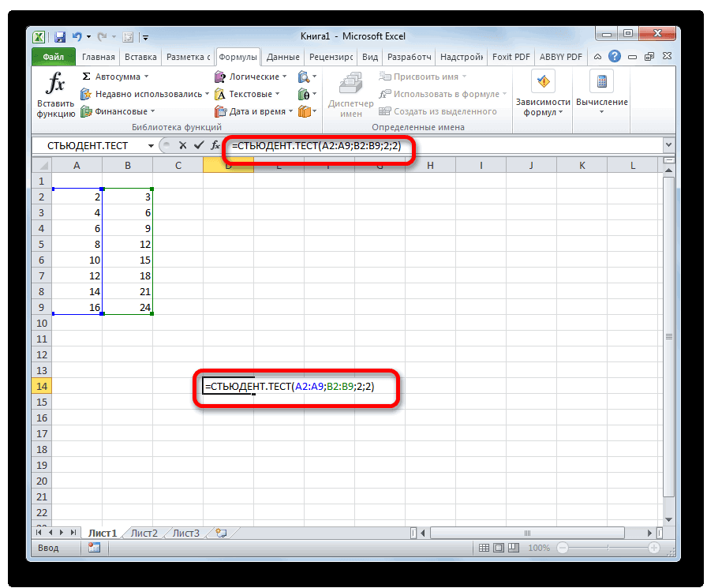Screen dimensions: 707x588
Task: Open Финансовые functions category
Action: pos(118,111)
